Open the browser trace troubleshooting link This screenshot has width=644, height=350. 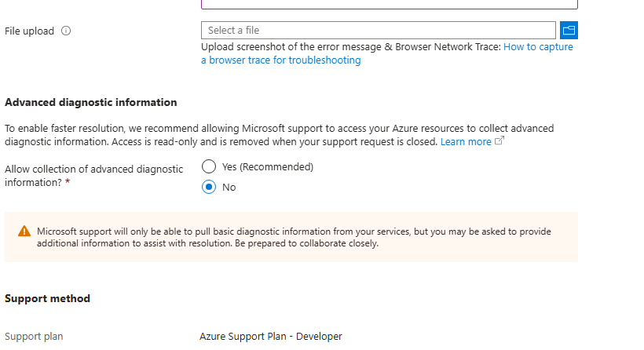(387, 53)
